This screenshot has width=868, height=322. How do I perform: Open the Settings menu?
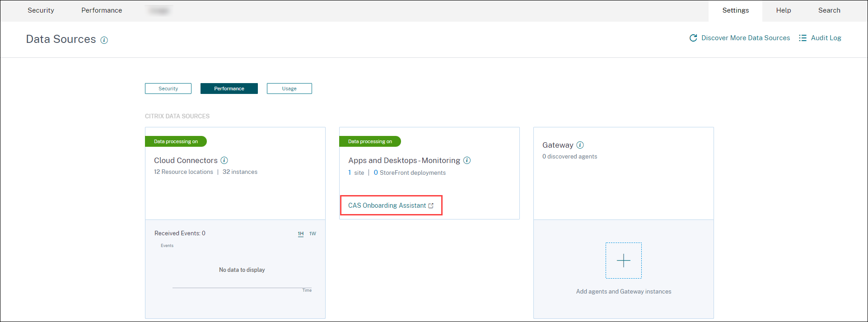pyautogui.click(x=735, y=10)
